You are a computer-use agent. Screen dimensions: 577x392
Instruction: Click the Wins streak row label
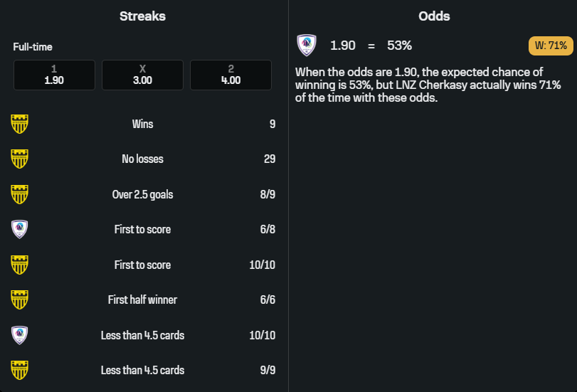click(142, 124)
